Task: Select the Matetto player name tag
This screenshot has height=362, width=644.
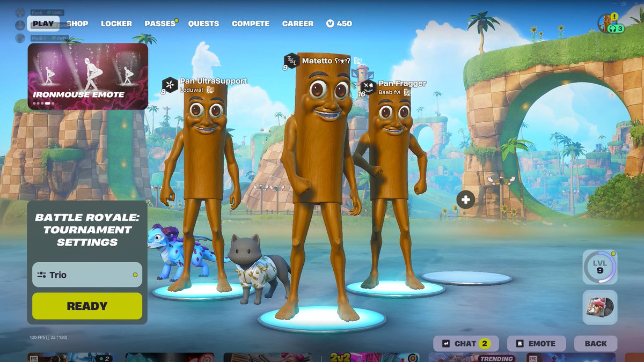Action: [326, 61]
